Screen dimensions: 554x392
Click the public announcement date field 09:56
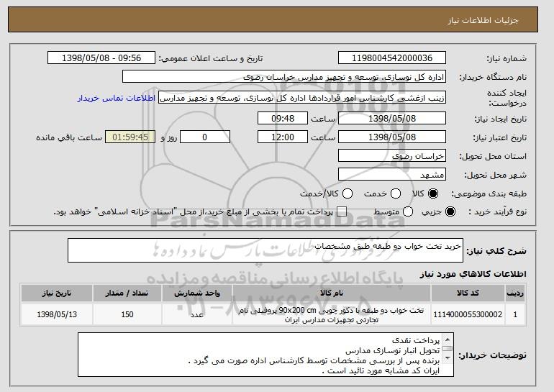point(101,58)
